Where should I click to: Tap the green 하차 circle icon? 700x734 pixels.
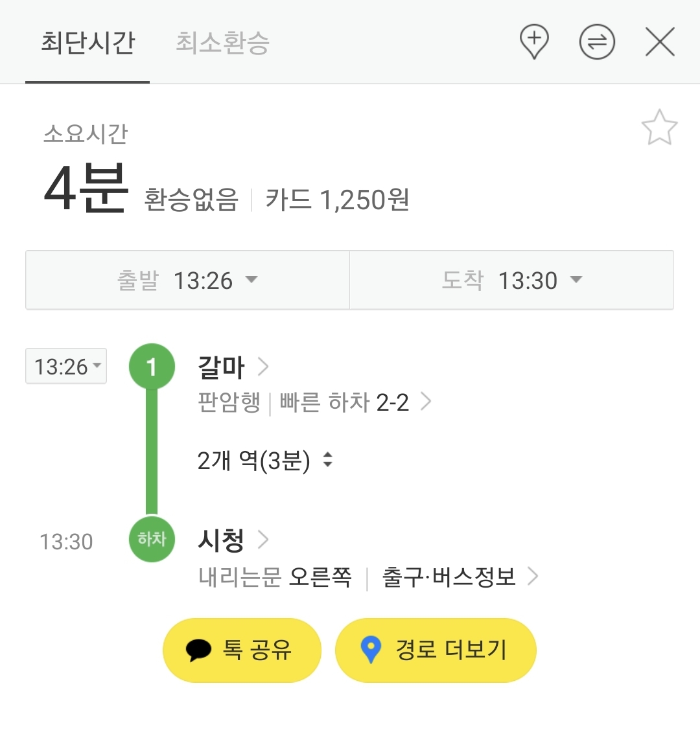click(x=152, y=539)
